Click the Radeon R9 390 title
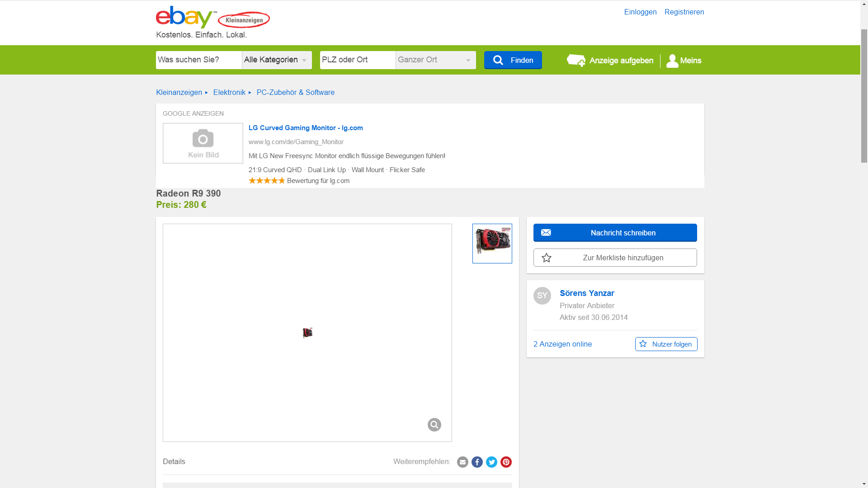Screen dimensions: 868x488 pyautogui.click(x=189, y=193)
